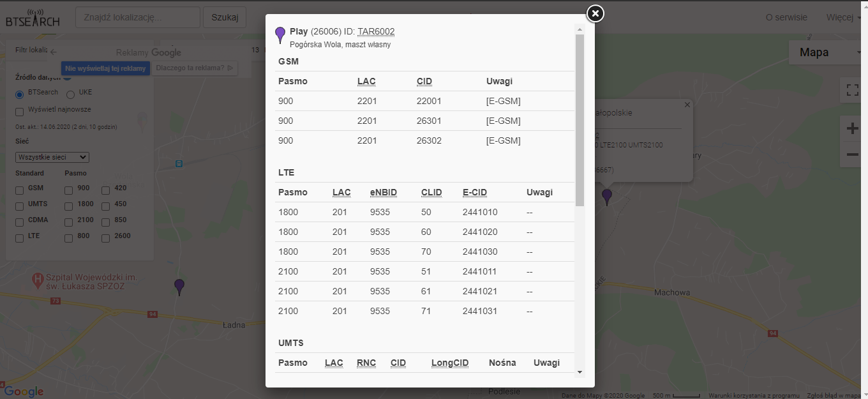
Task: Click Nie wyświetlaj tej reklamy button
Action: point(105,68)
